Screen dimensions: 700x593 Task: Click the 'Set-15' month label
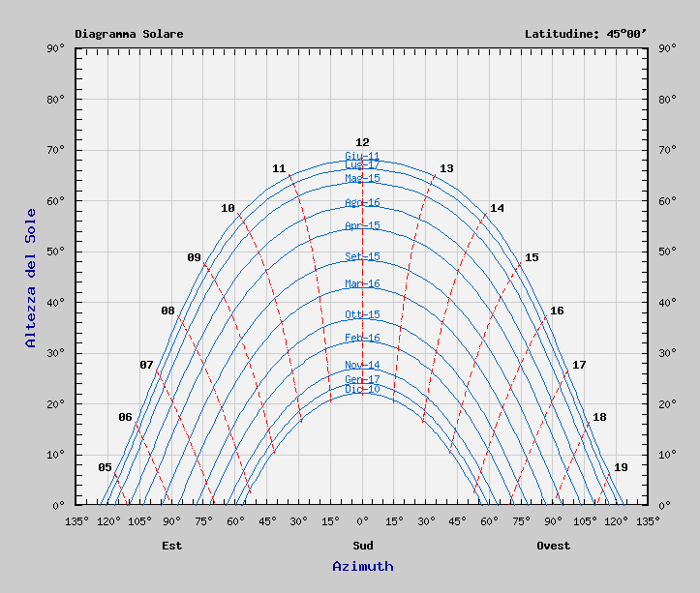pyautogui.click(x=362, y=256)
